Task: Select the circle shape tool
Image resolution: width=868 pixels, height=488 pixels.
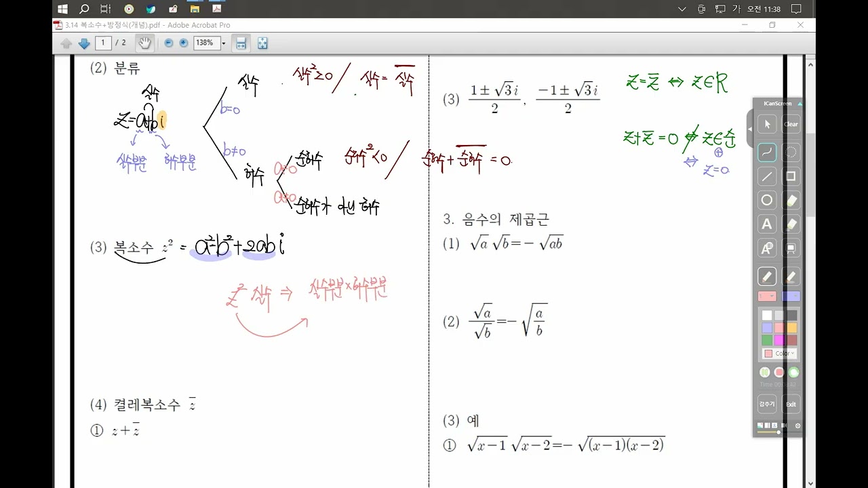Action: (x=767, y=200)
